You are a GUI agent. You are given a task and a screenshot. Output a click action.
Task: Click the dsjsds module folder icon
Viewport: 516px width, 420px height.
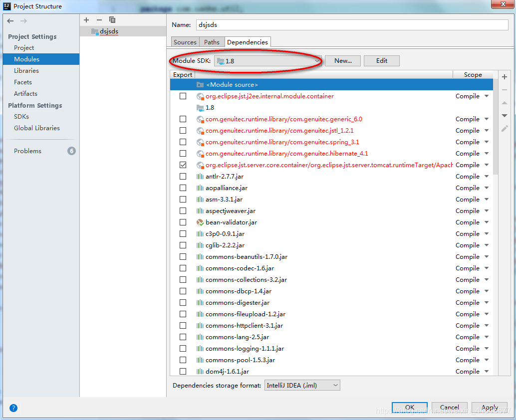tap(95, 31)
